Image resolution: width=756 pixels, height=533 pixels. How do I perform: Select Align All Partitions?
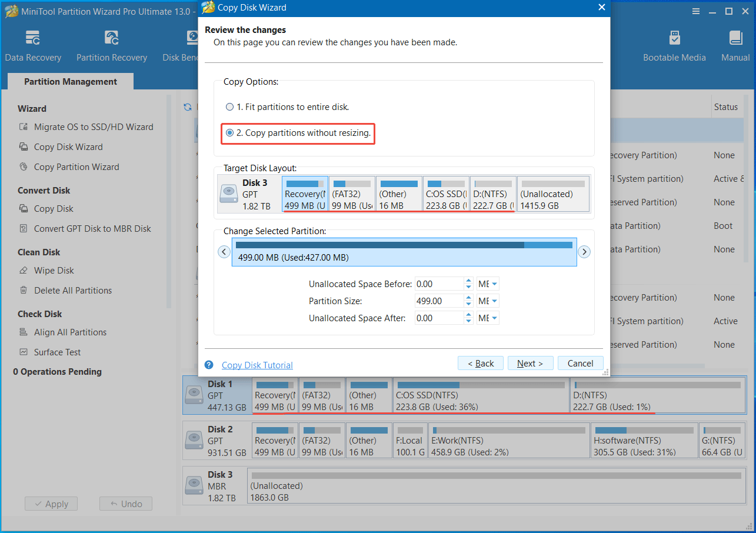point(72,332)
